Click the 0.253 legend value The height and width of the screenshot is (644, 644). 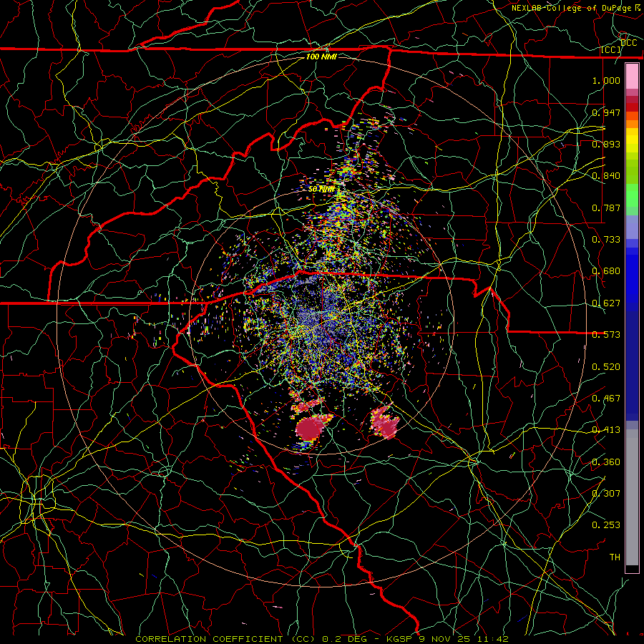pyautogui.click(x=606, y=525)
